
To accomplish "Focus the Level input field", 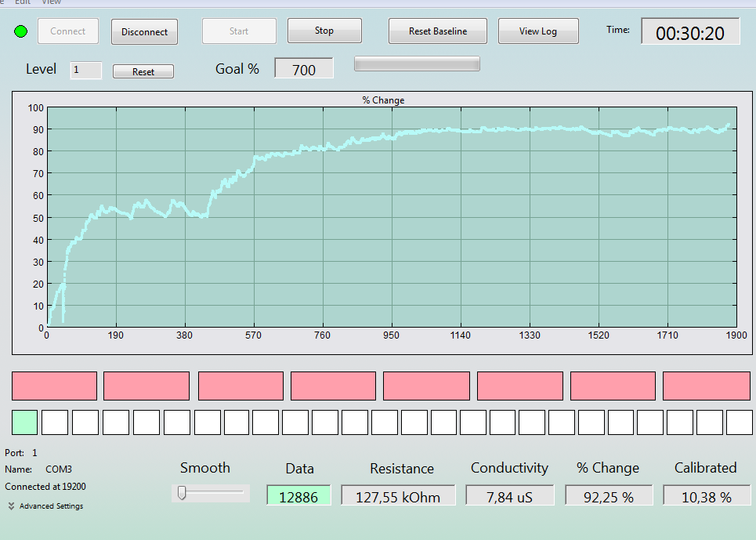I will (86, 70).
